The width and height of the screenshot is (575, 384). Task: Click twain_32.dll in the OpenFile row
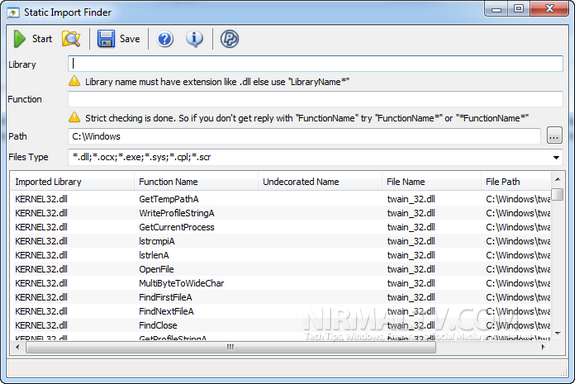pyautogui.click(x=411, y=269)
